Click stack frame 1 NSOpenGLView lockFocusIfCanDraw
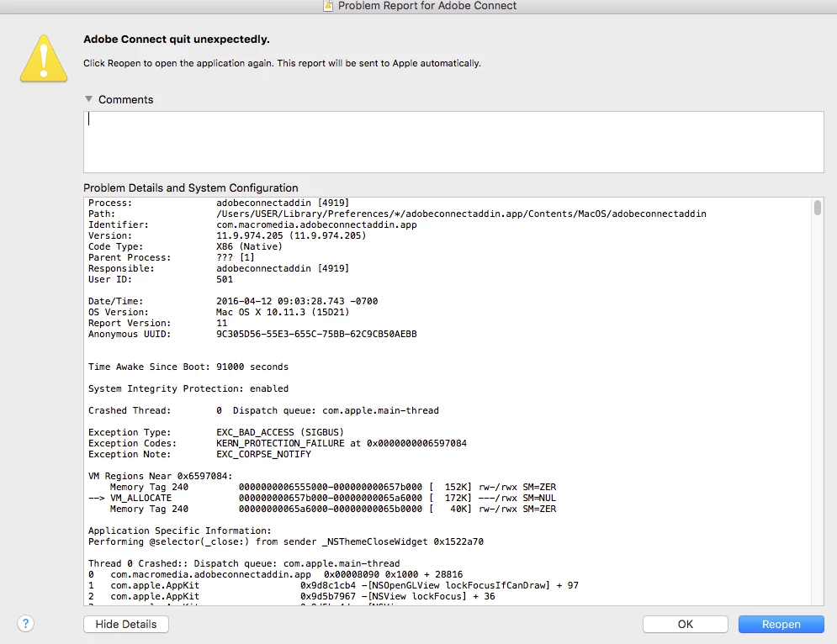 pyautogui.click(x=334, y=585)
